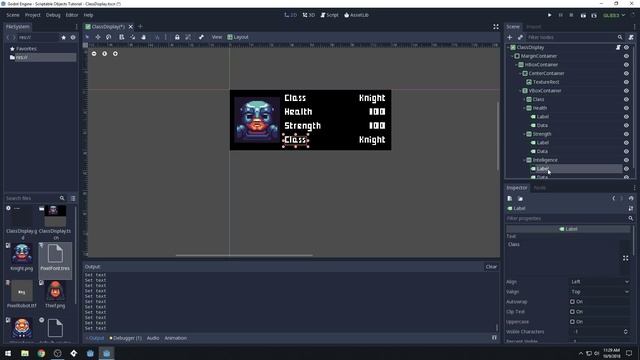Hide the TextureRect node
640x360 pixels.
627,82
